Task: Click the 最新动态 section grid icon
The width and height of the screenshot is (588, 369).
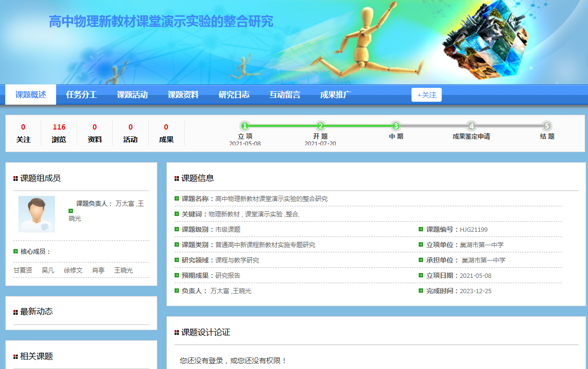Action: (15, 312)
